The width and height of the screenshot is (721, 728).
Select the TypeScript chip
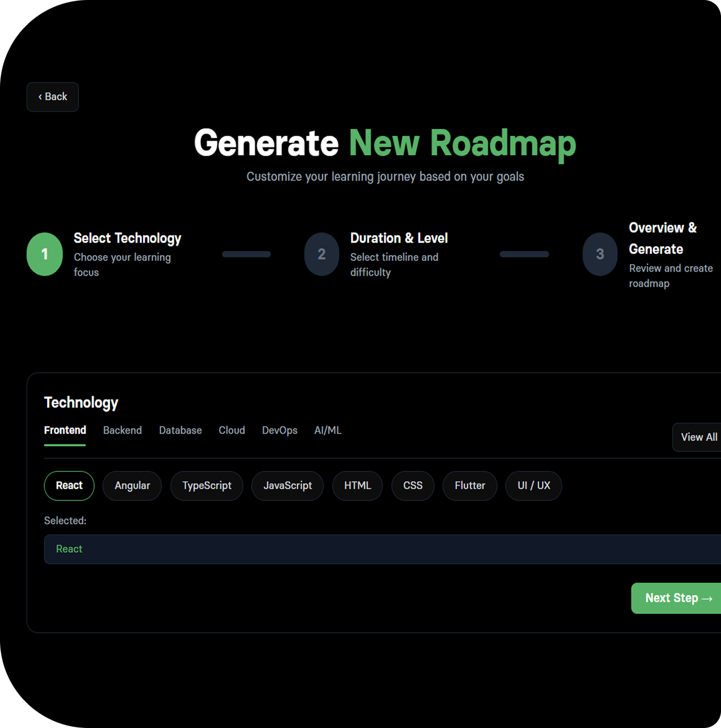pyautogui.click(x=207, y=486)
